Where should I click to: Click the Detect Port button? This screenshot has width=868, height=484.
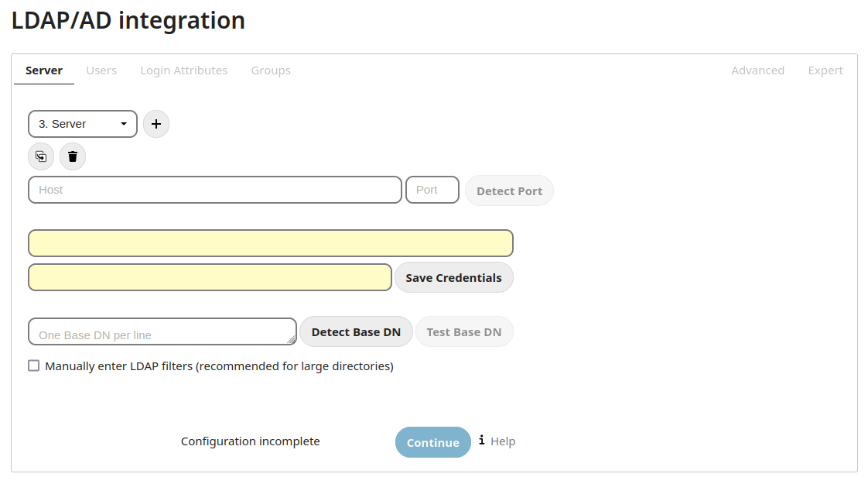[509, 191]
